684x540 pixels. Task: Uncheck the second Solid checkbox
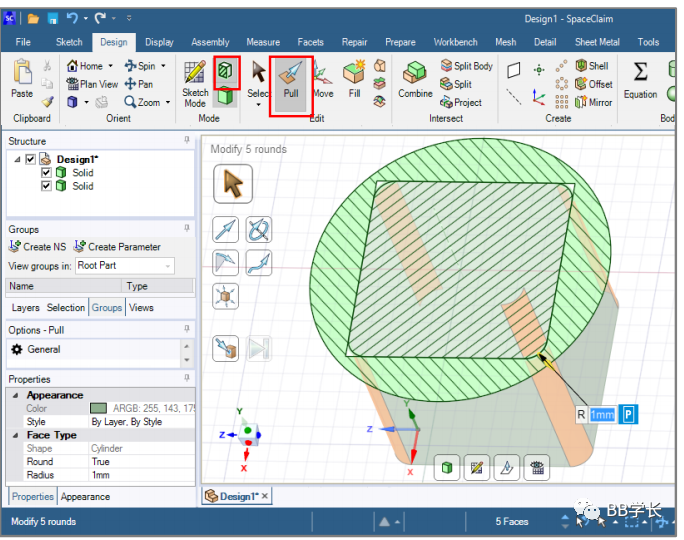click(x=46, y=186)
